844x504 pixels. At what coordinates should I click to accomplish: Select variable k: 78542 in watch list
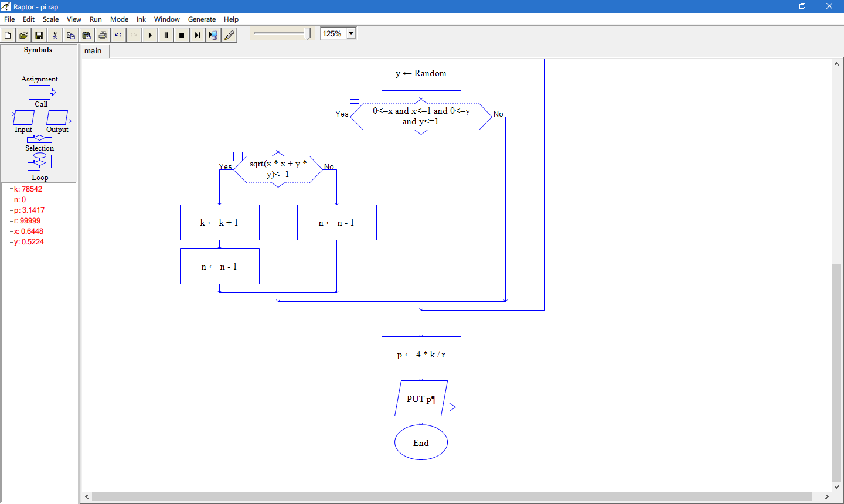pos(28,189)
